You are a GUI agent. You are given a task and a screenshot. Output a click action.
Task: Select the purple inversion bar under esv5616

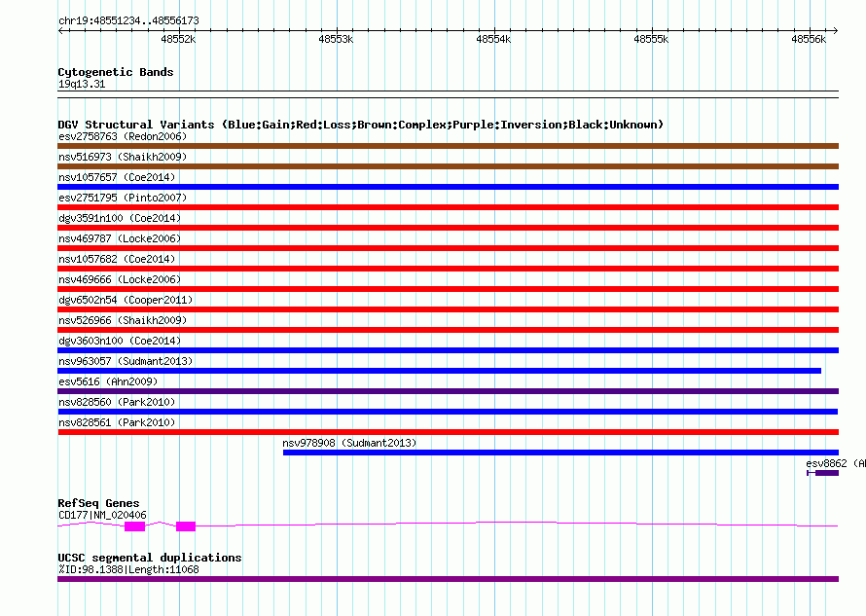pos(448,391)
